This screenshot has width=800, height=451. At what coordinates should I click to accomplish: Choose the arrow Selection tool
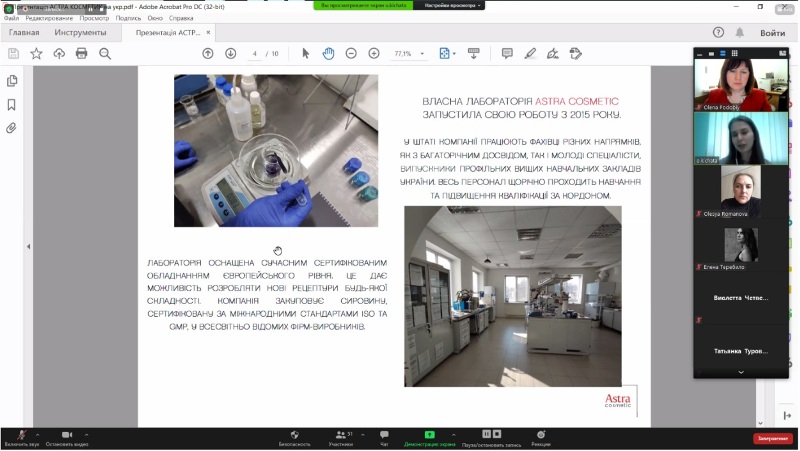pyautogui.click(x=306, y=53)
